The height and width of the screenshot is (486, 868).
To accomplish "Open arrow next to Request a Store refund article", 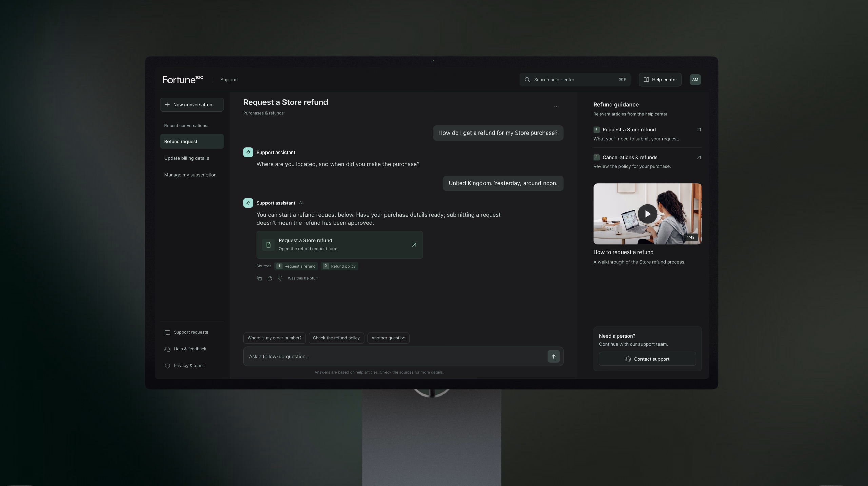I will tap(699, 130).
